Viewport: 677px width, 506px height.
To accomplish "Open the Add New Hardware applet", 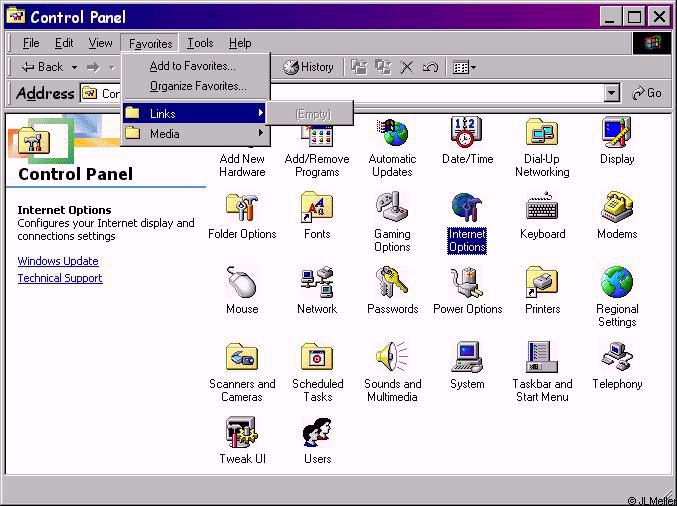I will (242, 165).
